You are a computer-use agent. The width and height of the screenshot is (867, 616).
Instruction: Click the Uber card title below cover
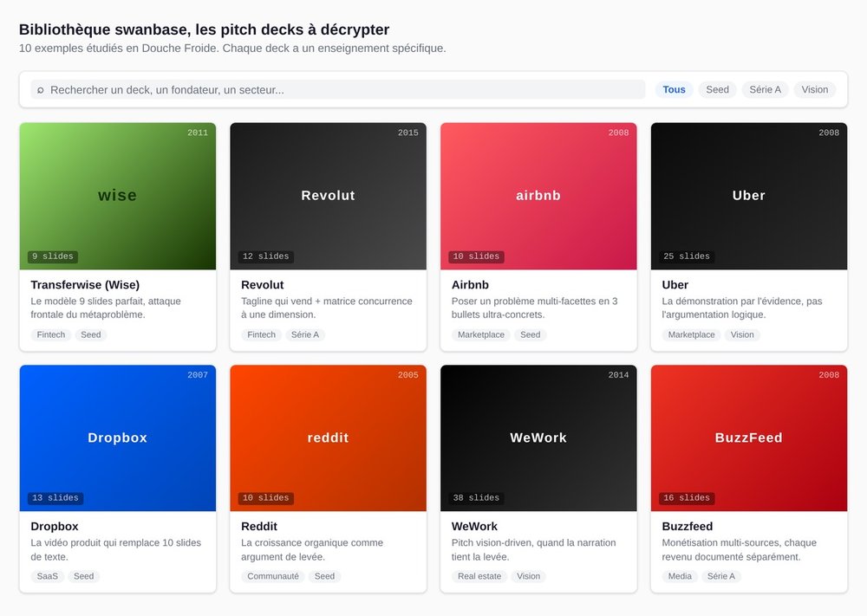(x=675, y=284)
